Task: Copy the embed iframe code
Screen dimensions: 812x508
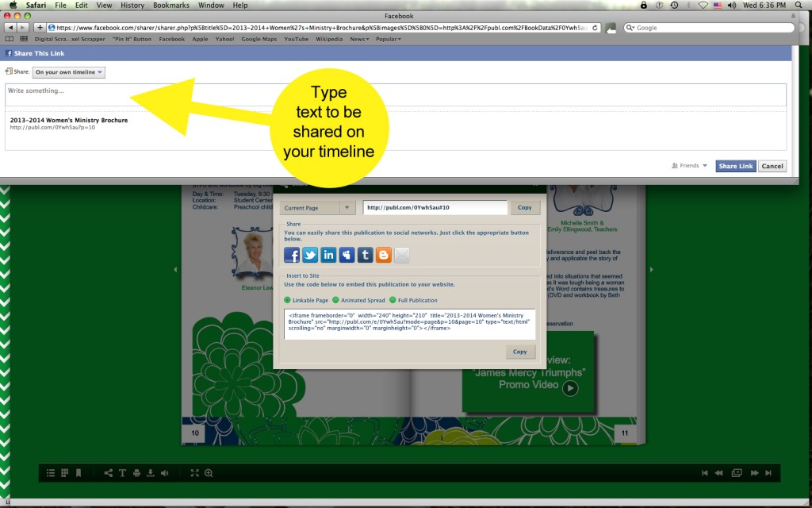Action: click(x=520, y=352)
